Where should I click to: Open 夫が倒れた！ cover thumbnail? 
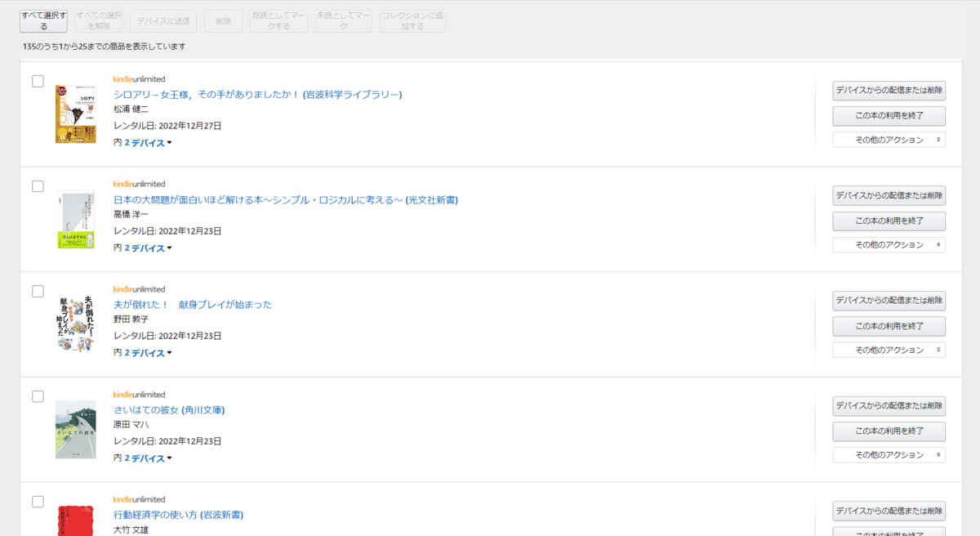click(x=76, y=324)
